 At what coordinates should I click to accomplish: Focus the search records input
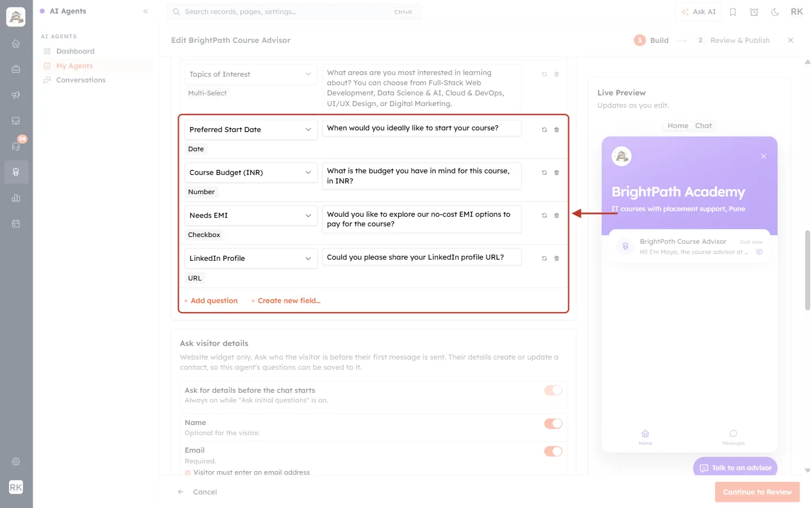(294, 12)
